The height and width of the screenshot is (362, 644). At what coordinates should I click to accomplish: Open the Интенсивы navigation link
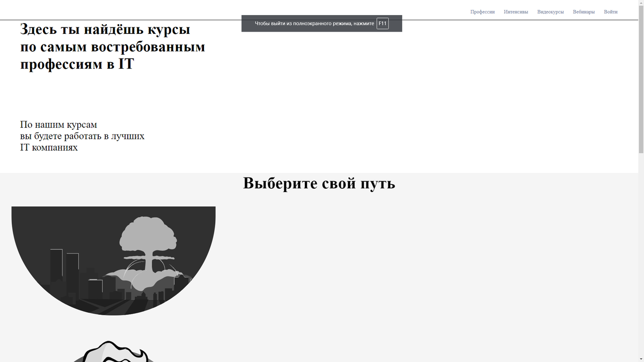(516, 11)
